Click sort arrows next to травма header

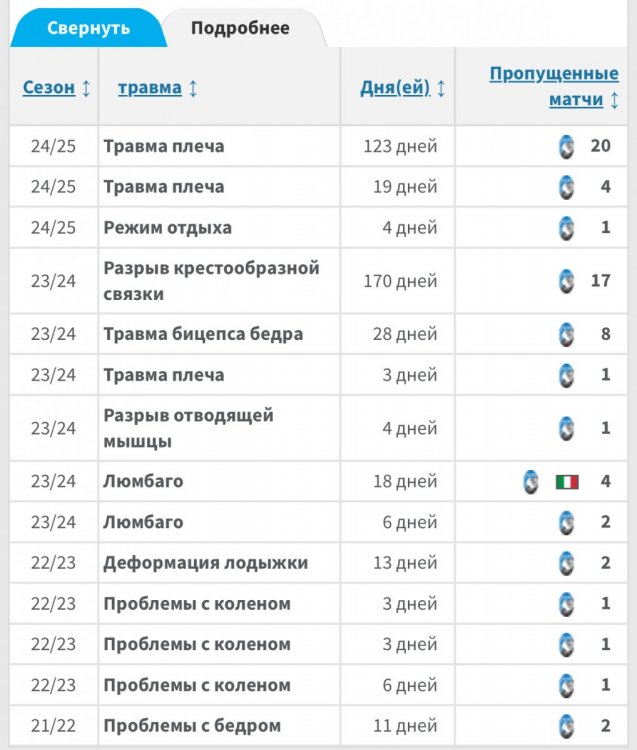pyautogui.click(x=193, y=88)
